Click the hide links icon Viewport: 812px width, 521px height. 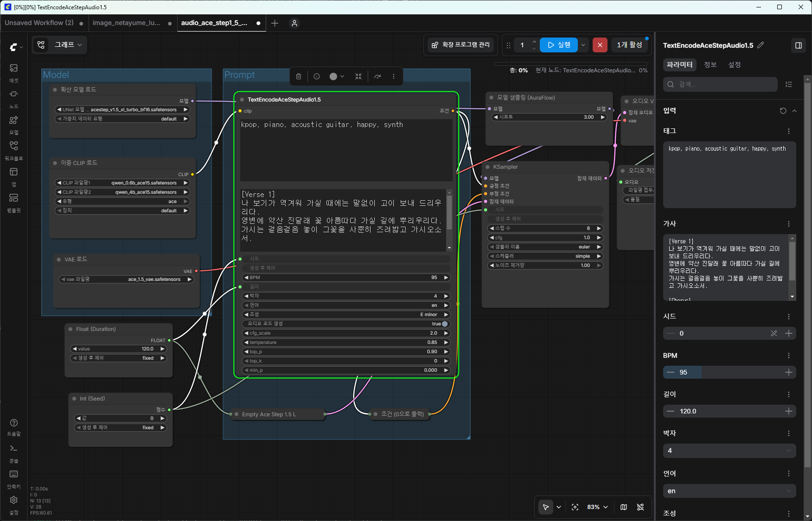click(640, 507)
